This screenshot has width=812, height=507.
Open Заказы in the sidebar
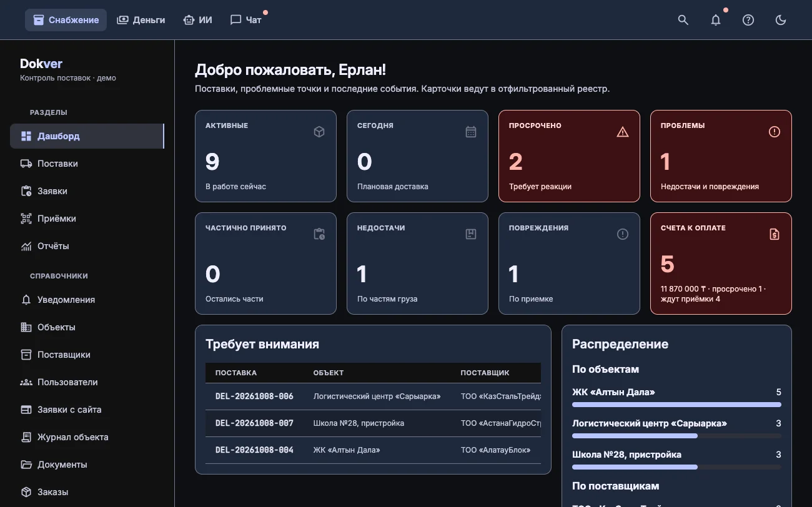pos(87,492)
